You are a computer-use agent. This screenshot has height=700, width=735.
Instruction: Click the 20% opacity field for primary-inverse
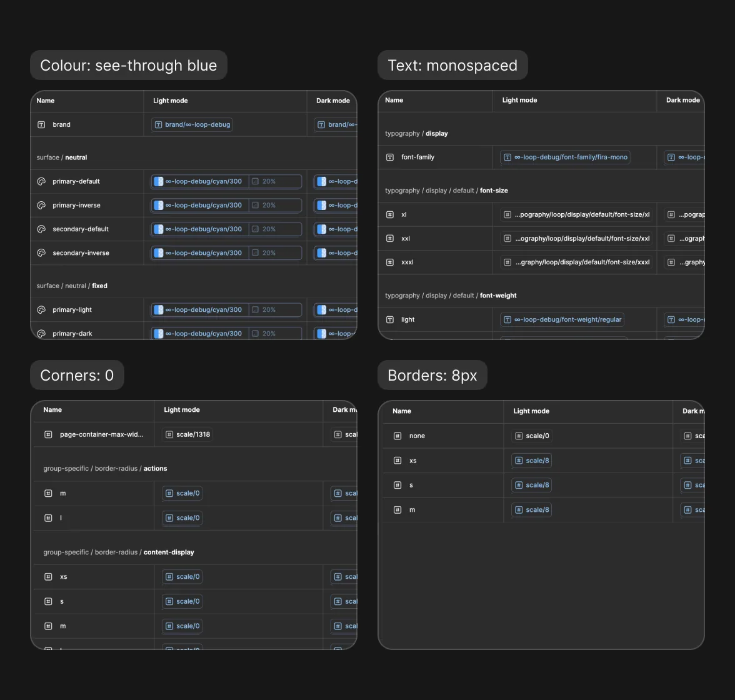275,206
